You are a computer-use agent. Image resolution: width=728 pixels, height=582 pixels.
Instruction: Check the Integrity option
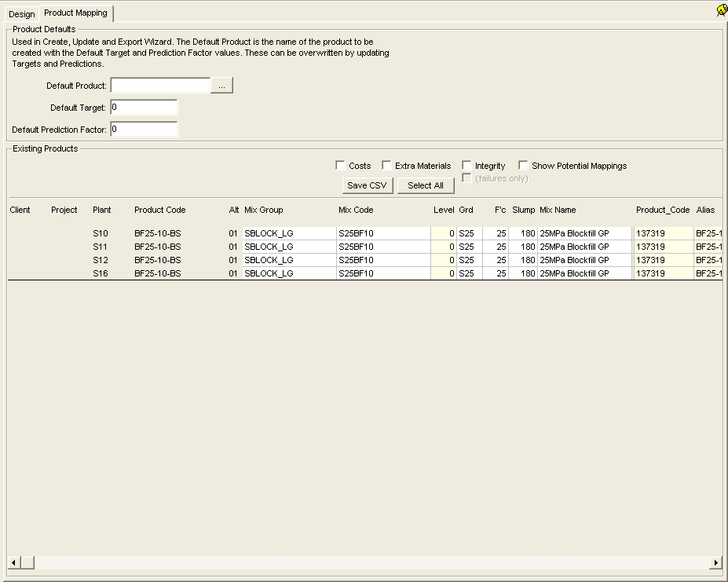click(466, 166)
